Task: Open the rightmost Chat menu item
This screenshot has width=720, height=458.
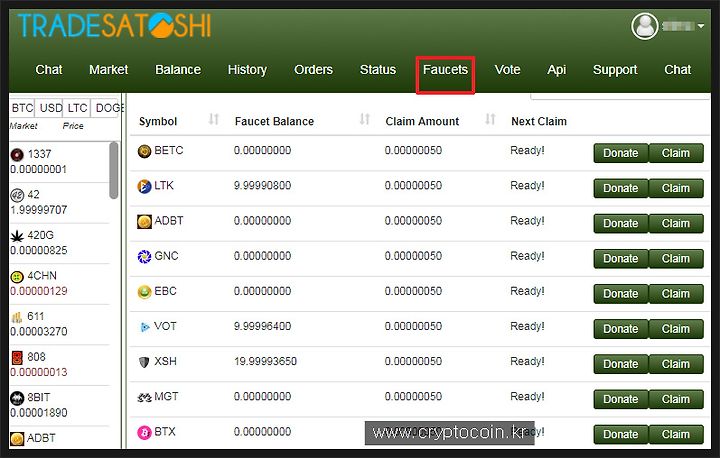Action: click(677, 70)
